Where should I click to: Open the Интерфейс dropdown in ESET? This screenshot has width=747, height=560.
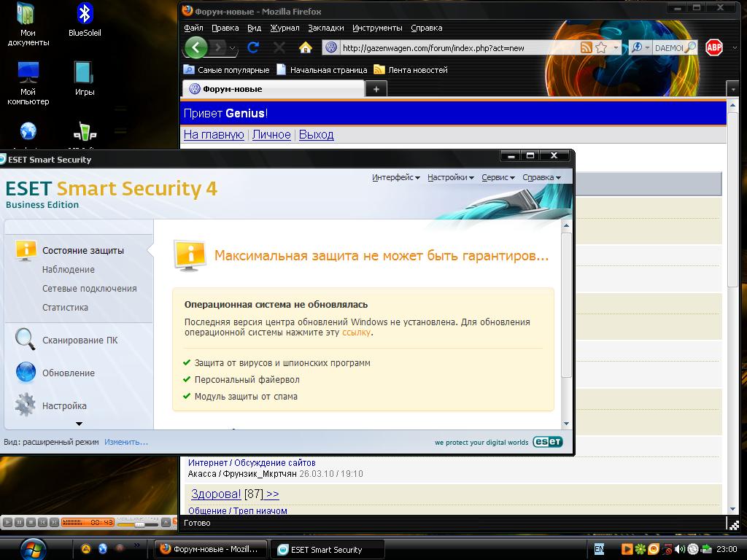[396, 177]
